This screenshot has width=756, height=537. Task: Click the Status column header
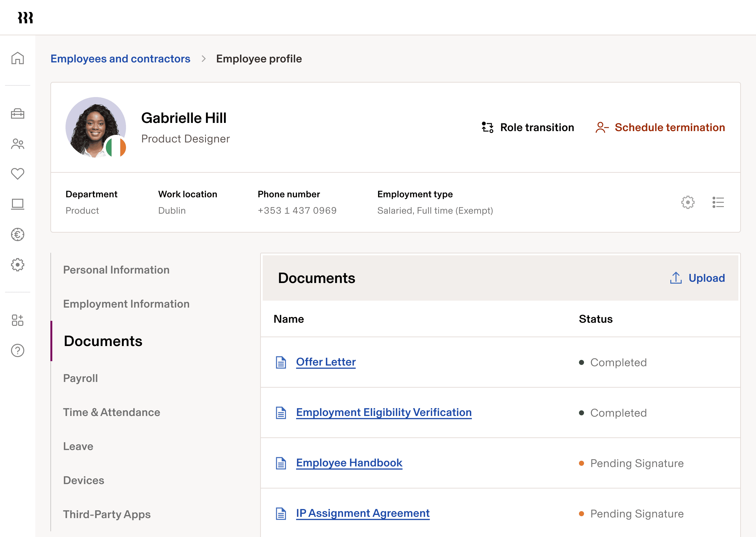point(595,319)
